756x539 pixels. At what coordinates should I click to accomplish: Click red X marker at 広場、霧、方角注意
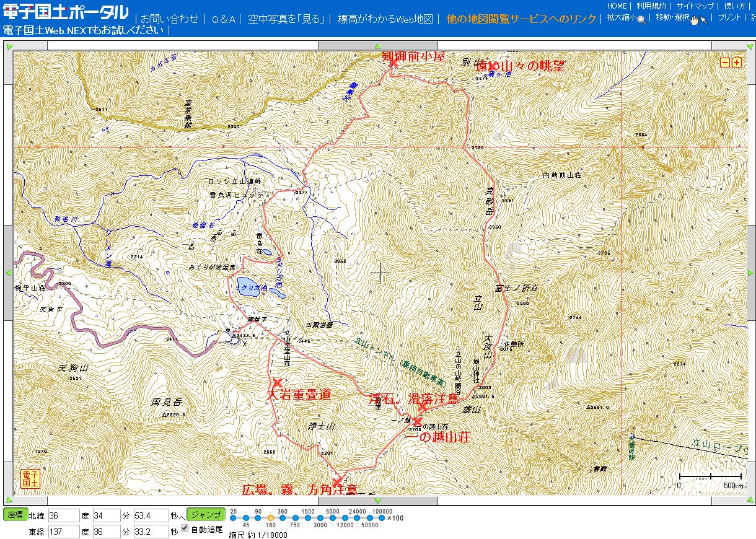tap(336, 482)
